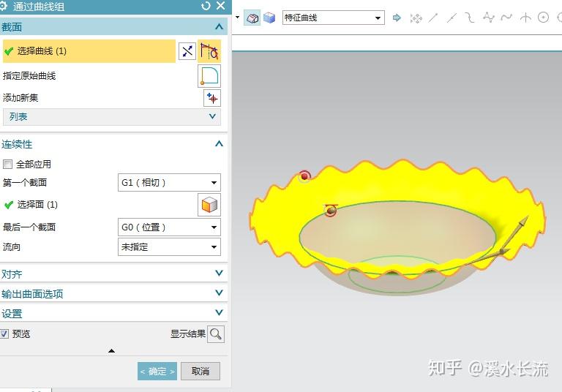Click the control point (pole) snap icon
562x392 pixels.
[x=489, y=18]
